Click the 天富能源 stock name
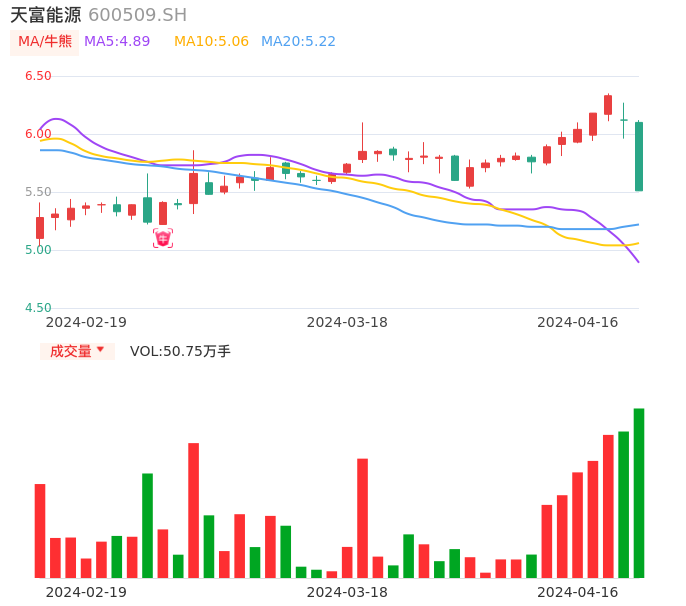Screen dimensions: 686x606 [x=46, y=15]
